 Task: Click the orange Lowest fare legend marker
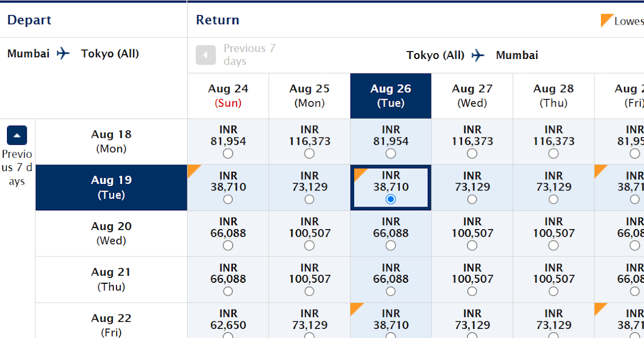point(606,20)
